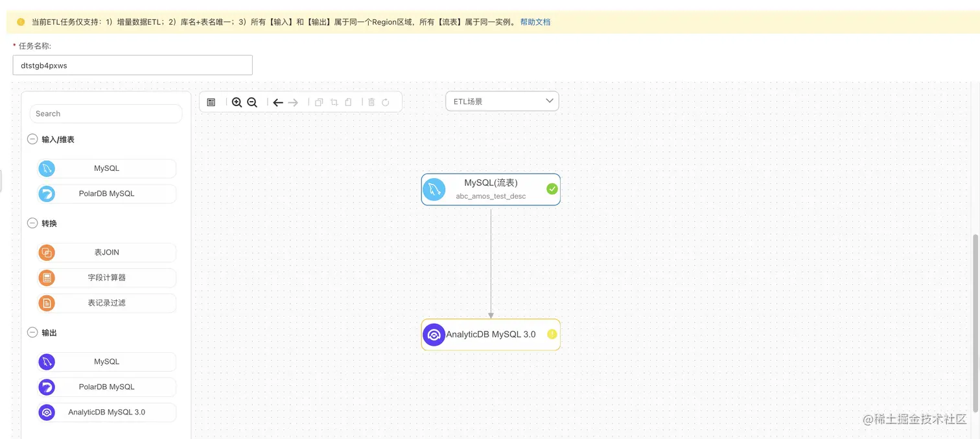Click the field calculator icon

[x=47, y=278]
